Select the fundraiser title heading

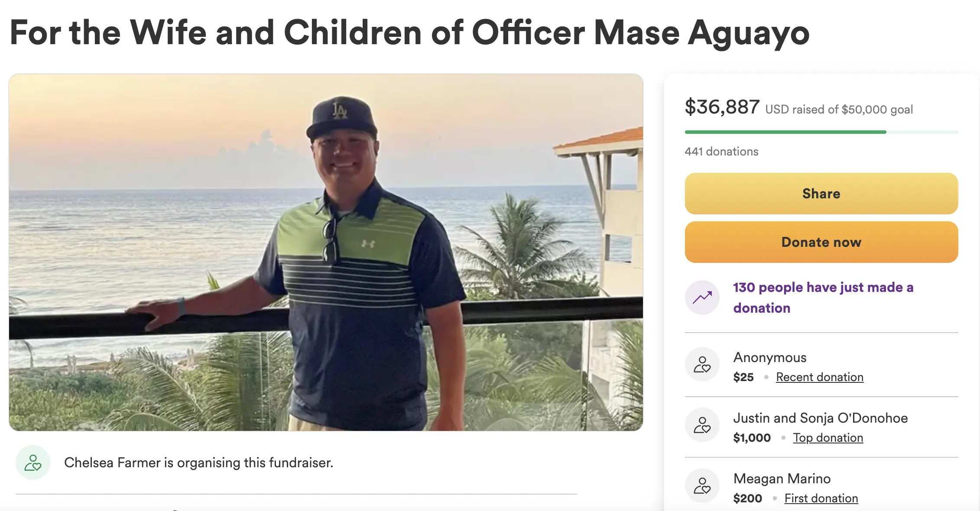point(409,32)
